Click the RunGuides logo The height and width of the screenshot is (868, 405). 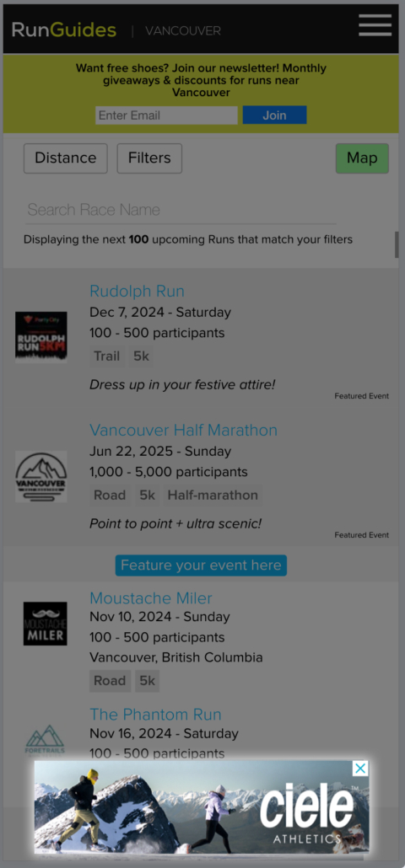pos(64,29)
